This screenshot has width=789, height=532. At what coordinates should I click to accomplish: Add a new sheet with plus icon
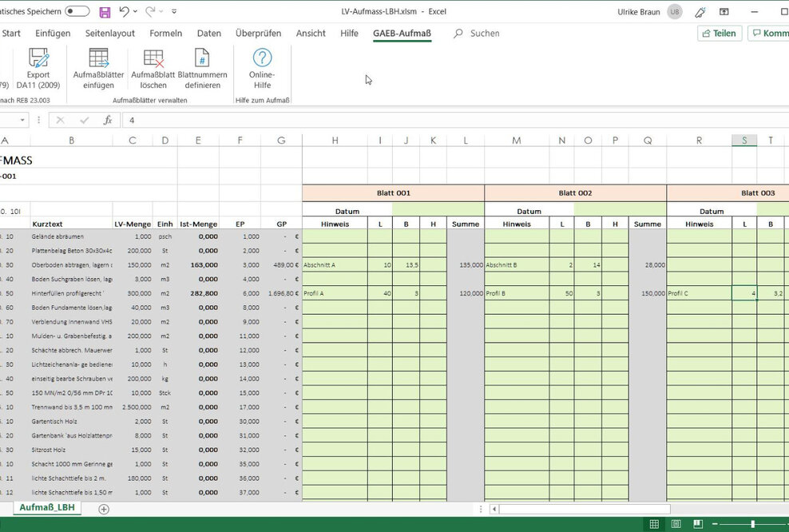tap(104, 509)
